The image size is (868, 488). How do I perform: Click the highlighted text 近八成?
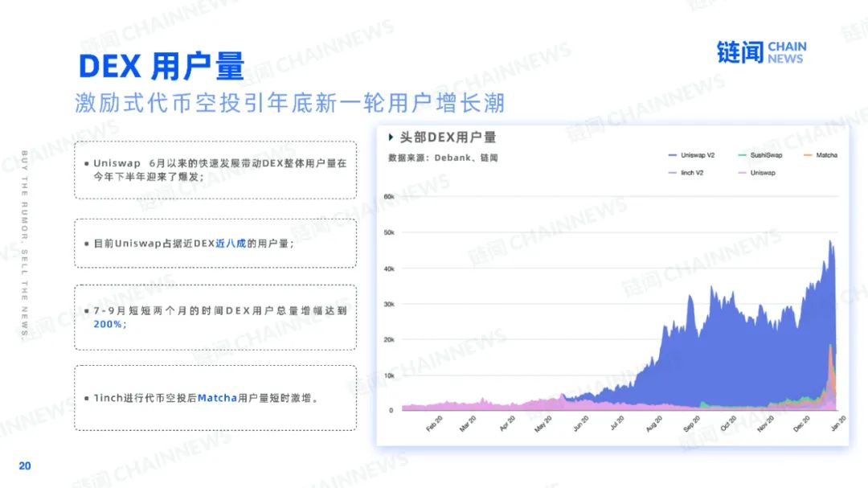coord(231,243)
